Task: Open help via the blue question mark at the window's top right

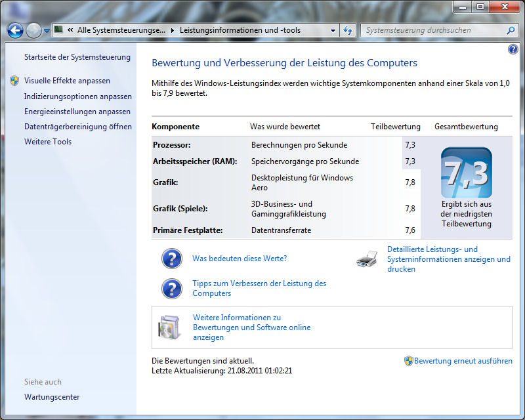Action: pos(513,50)
